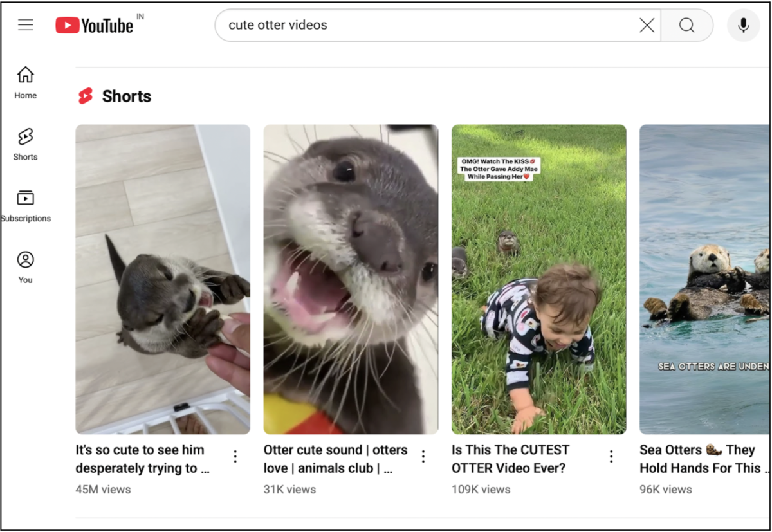Go to Home in sidebar
772x532 pixels.
point(26,82)
